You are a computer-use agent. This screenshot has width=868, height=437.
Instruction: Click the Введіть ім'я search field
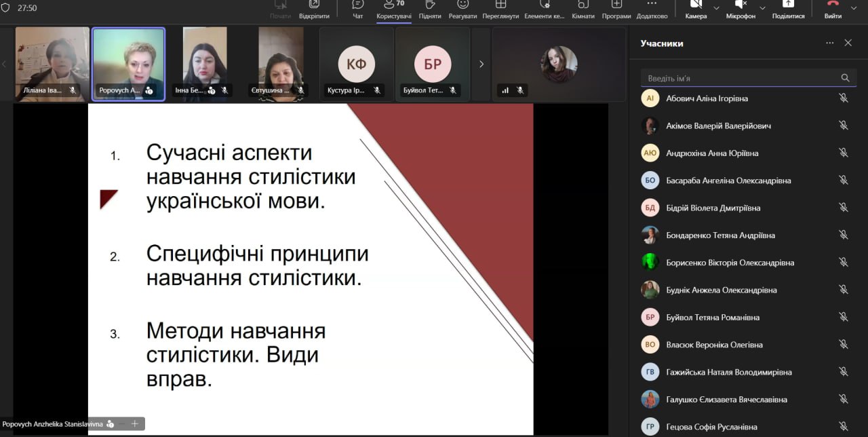(739, 78)
